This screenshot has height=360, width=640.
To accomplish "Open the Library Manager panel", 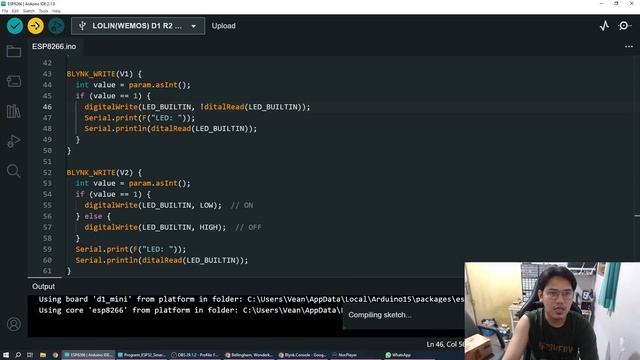I will coord(13,111).
